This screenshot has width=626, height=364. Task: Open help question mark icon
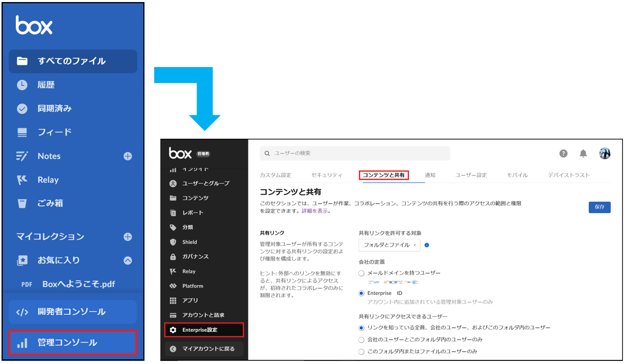point(564,154)
